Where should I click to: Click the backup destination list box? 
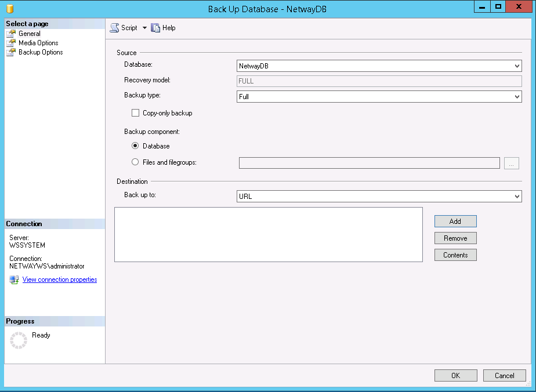click(268, 234)
